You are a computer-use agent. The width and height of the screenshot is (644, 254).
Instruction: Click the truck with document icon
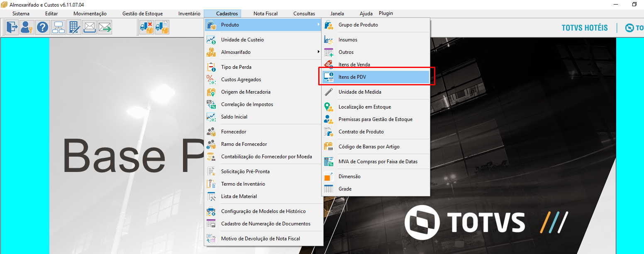click(162, 28)
